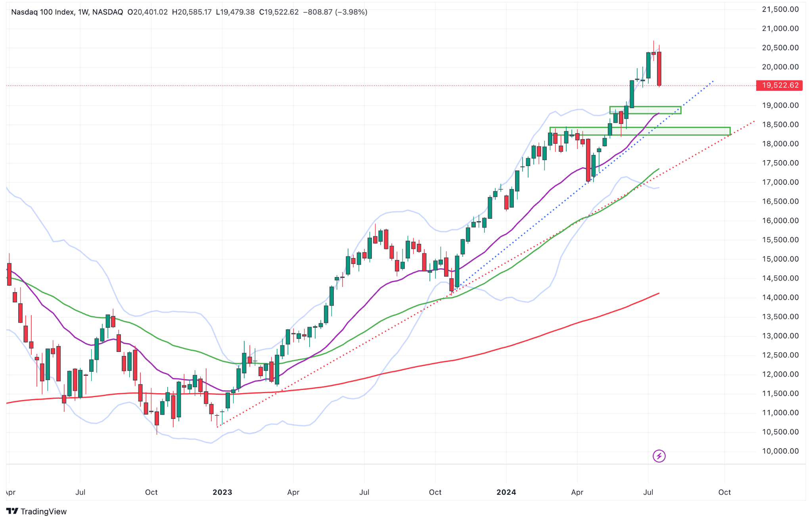Click the 14,500.00 price axis label

(x=780, y=278)
